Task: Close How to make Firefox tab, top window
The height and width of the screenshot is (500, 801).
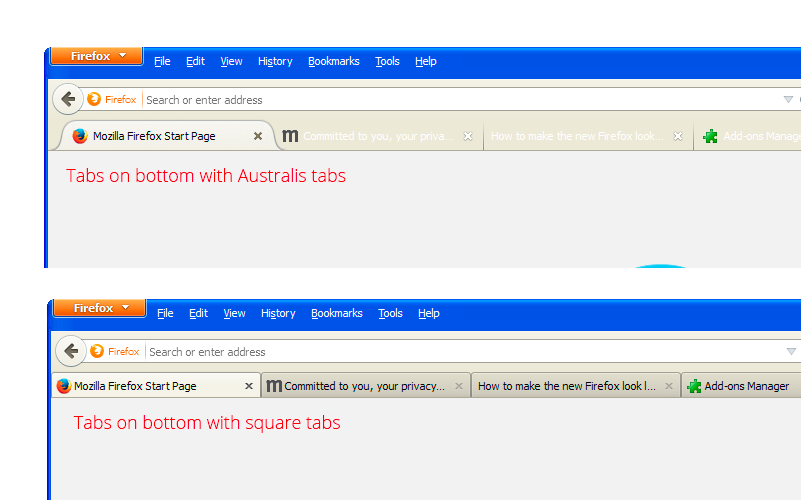Action: click(x=678, y=136)
